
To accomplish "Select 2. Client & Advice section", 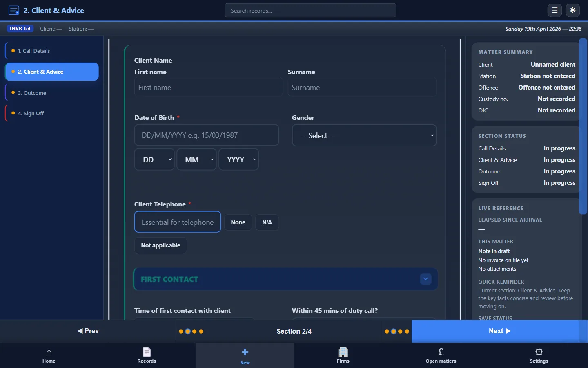I will (52, 72).
